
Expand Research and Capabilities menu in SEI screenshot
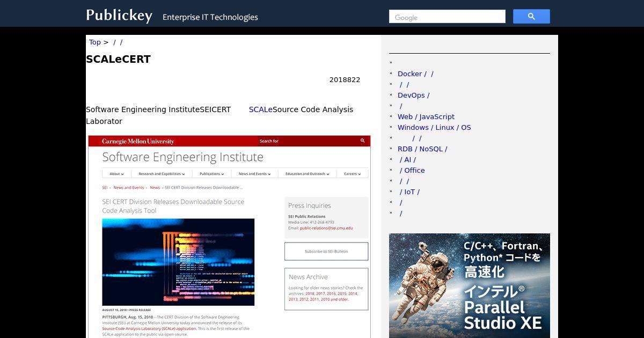pyautogui.click(x=162, y=174)
